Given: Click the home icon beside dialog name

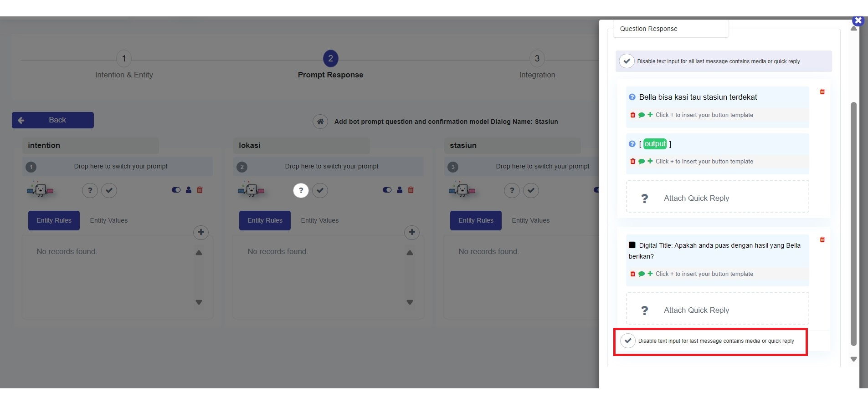Looking at the screenshot, I should coord(320,122).
